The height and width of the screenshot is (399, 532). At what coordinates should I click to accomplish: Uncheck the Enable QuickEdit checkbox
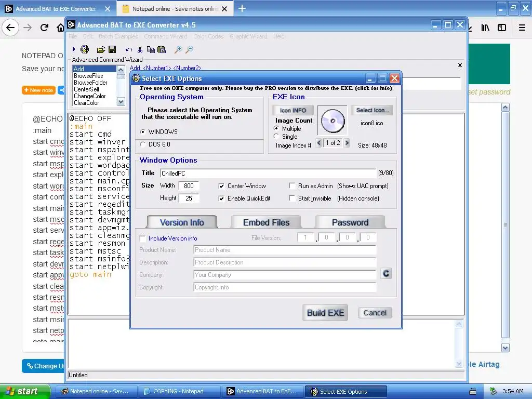pos(221,198)
